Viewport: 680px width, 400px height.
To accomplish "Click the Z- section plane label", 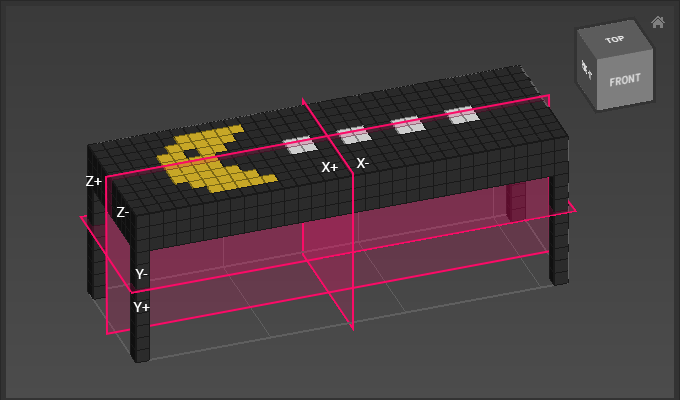I will tap(122, 213).
